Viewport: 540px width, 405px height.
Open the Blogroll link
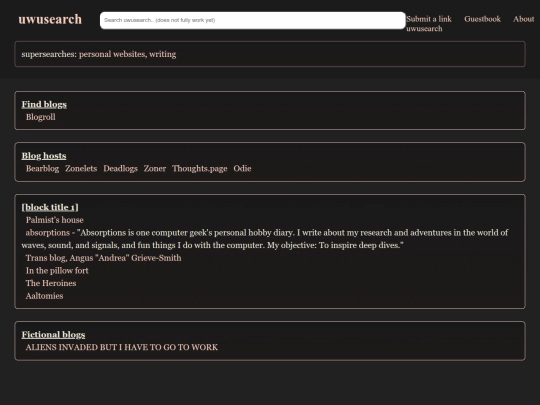41,117
